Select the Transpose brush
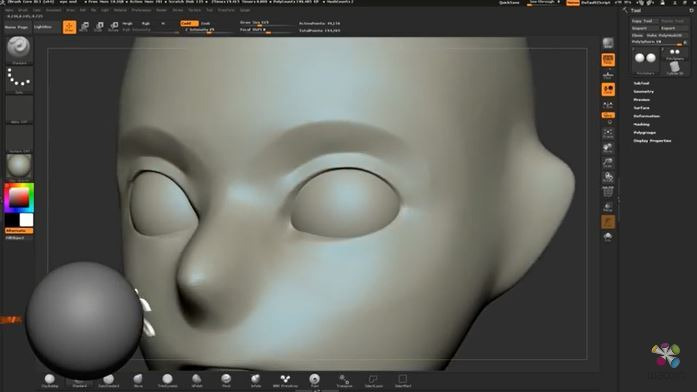The width and height of the screenshot is (697, 392). tap(344, 380)
